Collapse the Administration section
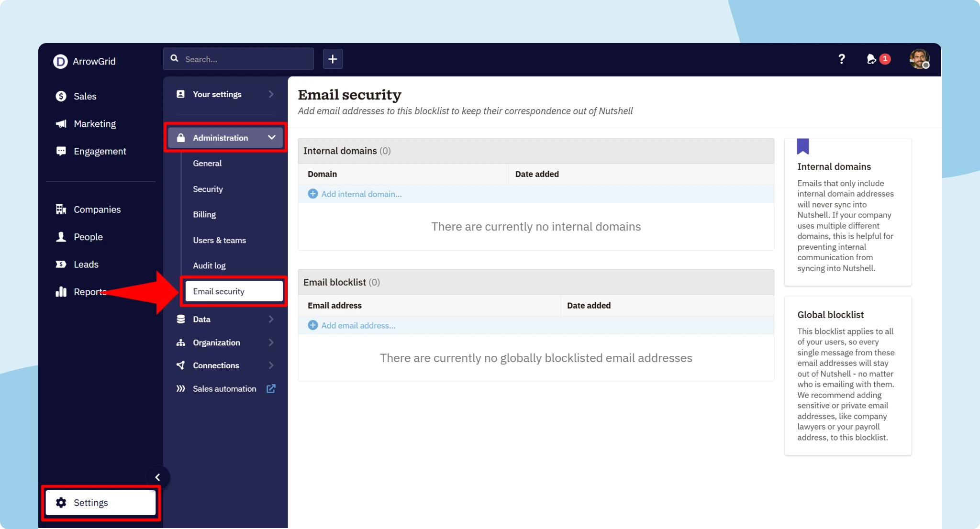Viewport: 980px width, 529px height. [224, 137]
